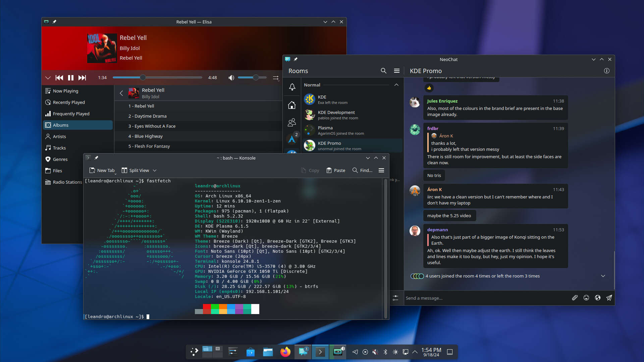644x362 pixels.
Task: Open depmann user profile name
Action: [437, 230]
